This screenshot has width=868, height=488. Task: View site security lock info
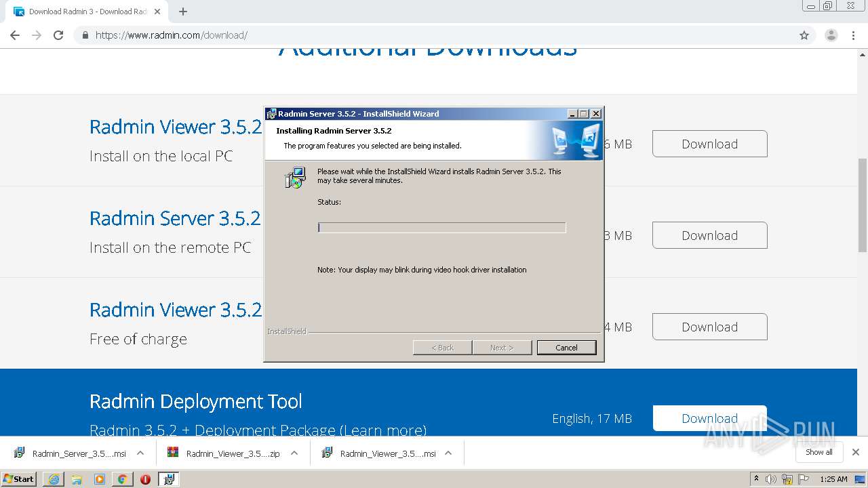coord(85,35)
